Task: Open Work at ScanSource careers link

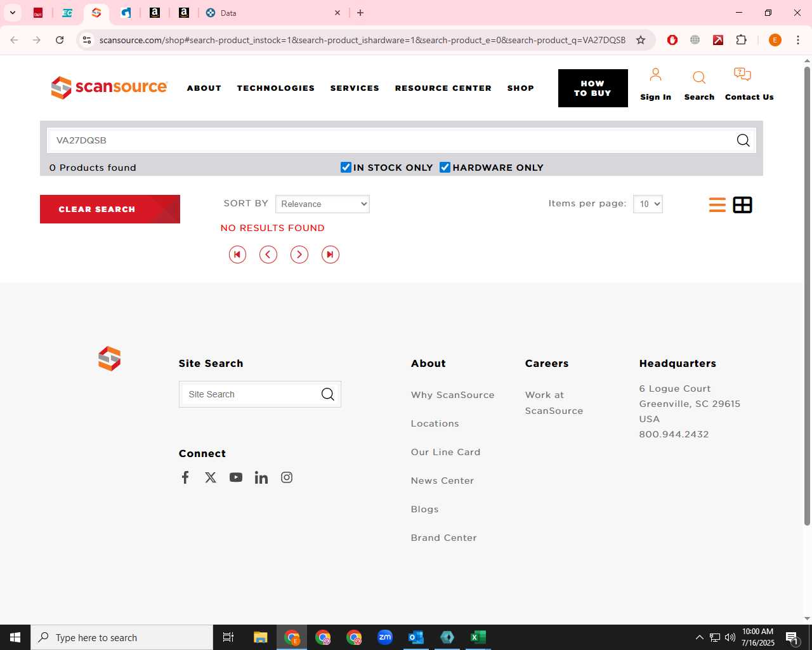Action: tap(554, 402)
